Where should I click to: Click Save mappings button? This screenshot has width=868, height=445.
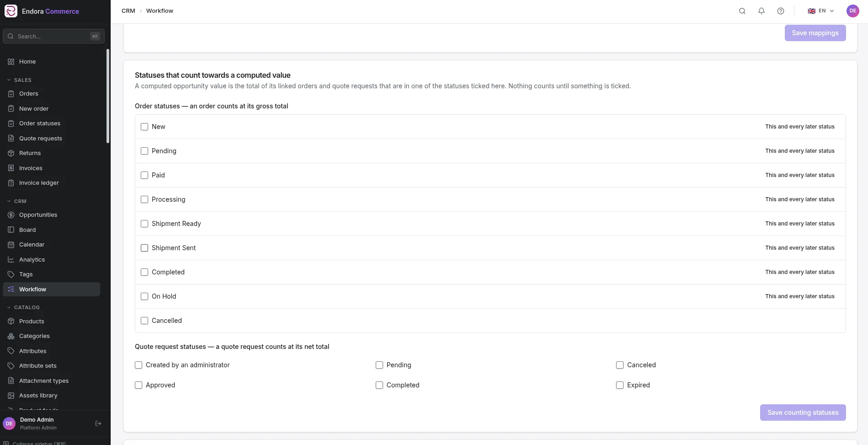coord(815,33)
